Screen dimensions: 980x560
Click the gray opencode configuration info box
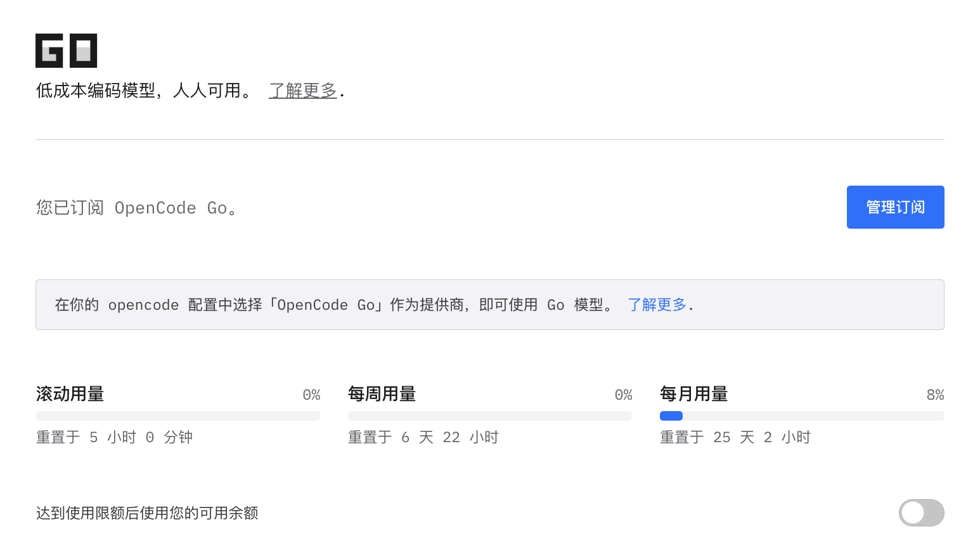point(490,305)
